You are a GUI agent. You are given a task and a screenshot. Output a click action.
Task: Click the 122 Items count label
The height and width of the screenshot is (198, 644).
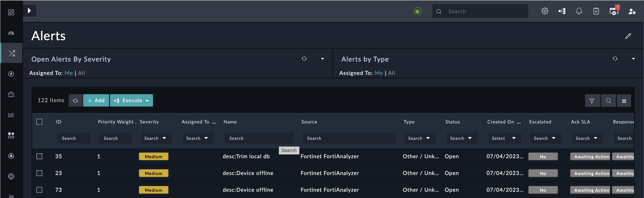pos(51,100)
